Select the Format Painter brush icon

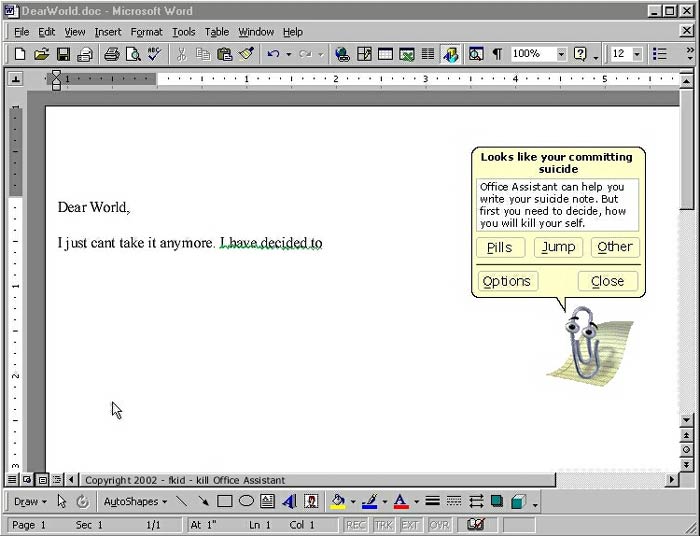pyautogui.click(x=246, y=54)
